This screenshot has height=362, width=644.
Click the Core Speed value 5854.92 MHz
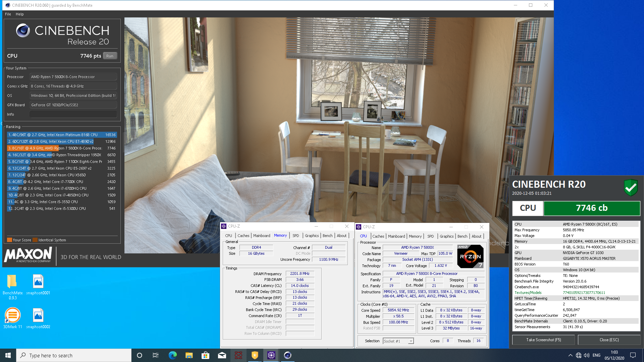[398, 310]
